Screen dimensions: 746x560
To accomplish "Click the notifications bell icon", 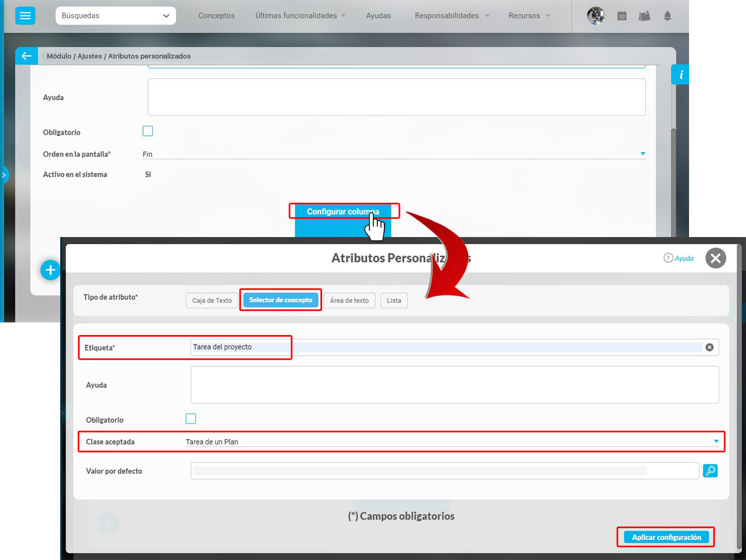I will [x=667, y=16].
